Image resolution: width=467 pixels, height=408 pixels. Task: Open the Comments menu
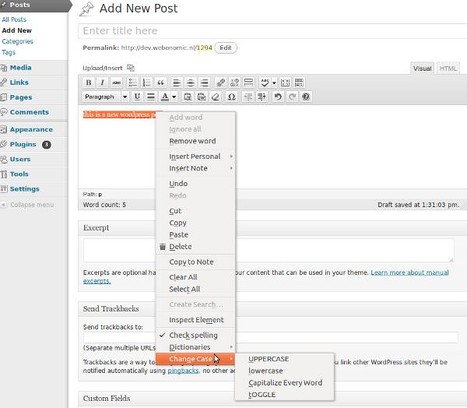point(29,112)
